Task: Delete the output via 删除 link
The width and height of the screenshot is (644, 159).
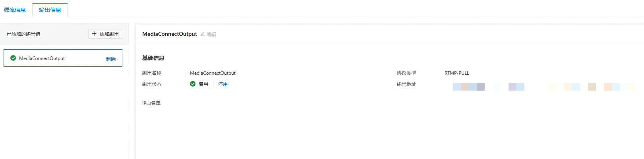Action: point(111,59)
